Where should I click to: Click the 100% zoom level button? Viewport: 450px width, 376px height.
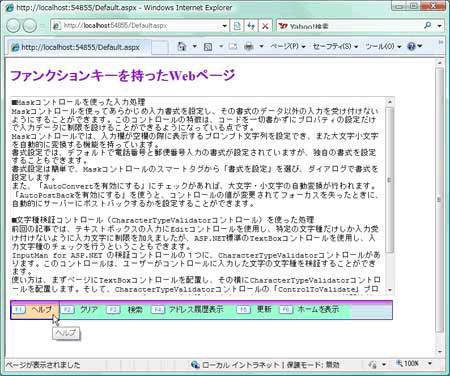pyautogui.click(x=407, y=363)
